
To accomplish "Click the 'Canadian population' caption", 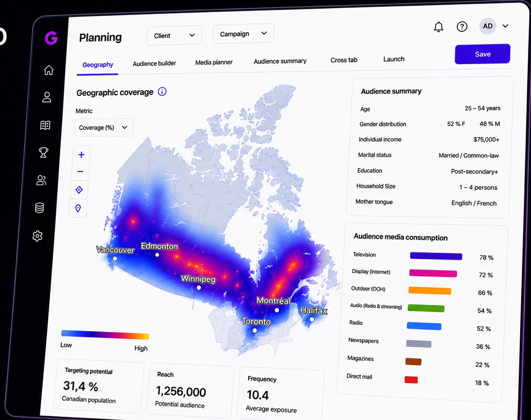I will coord(88,400).
